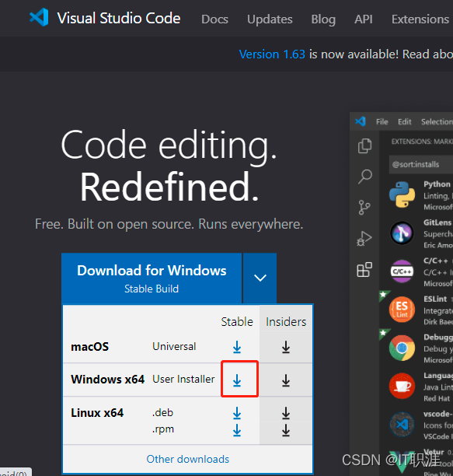Screen dimensions: 453x476
Task: Select the vscode-icons extension icon
Action: [402, 425]
